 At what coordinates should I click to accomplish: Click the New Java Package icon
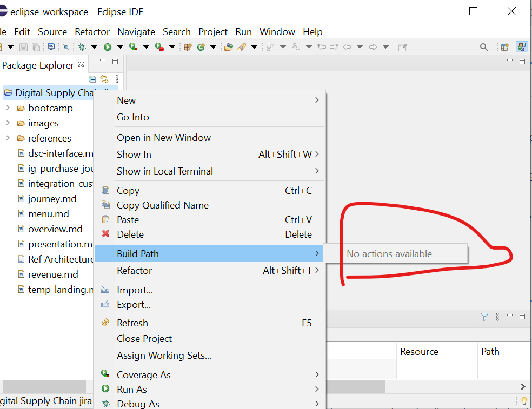click(x=188, y=47)
